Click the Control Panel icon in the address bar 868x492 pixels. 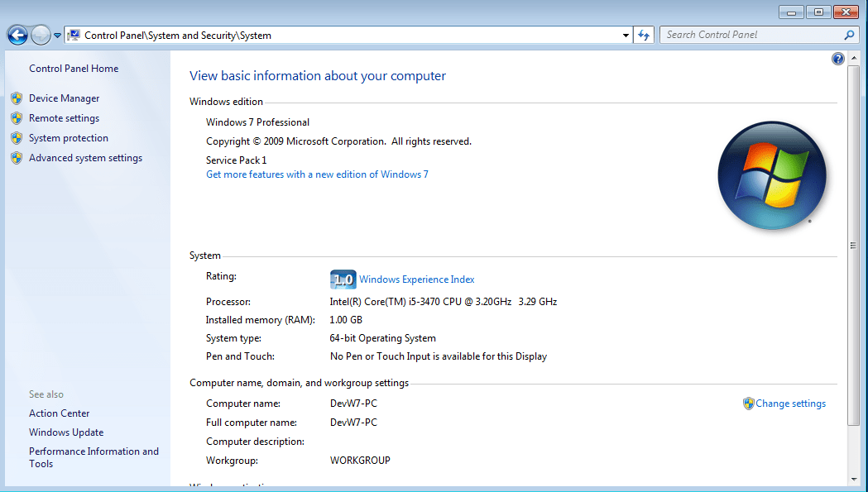pyautogui.click(x=73, y=35)
